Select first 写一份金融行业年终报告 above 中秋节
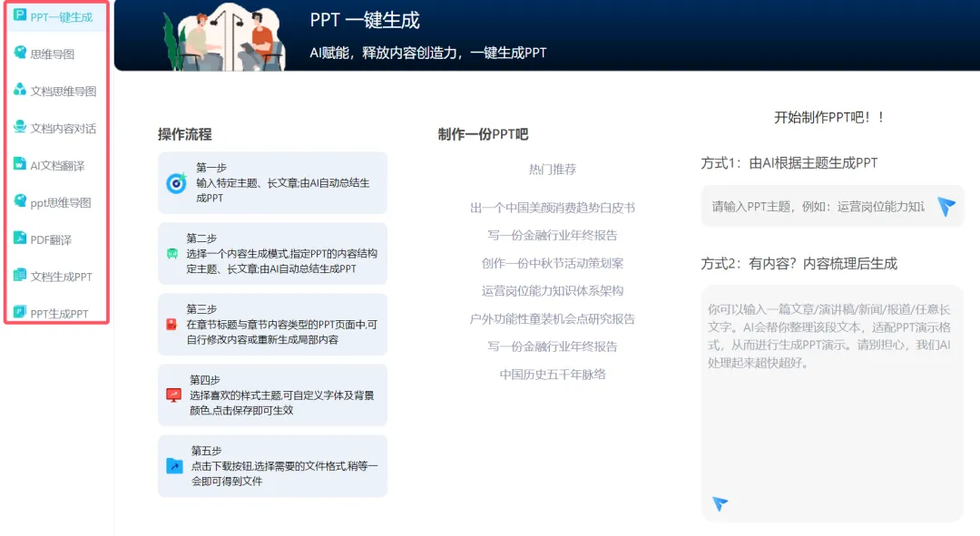 coord(553,236)
